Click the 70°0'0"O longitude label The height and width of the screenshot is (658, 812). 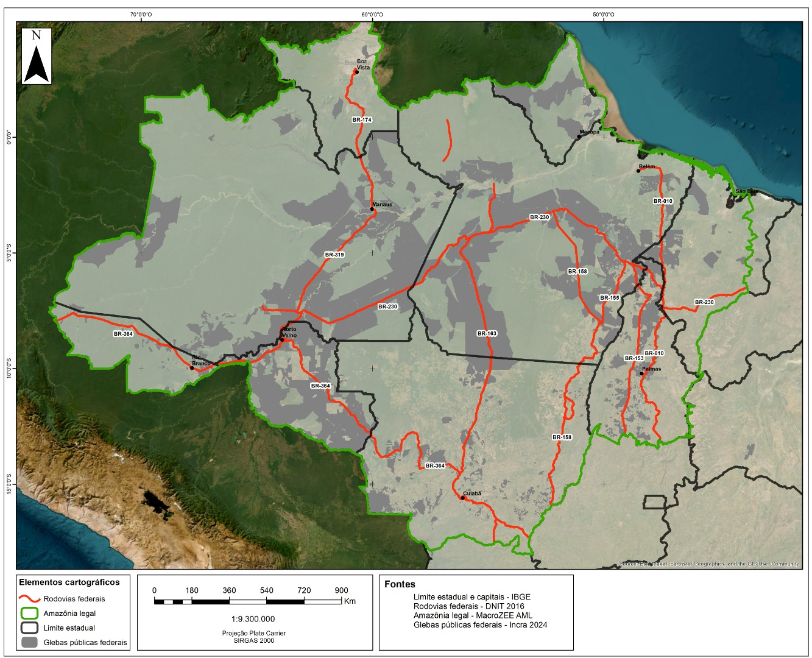tap(141, 15)
